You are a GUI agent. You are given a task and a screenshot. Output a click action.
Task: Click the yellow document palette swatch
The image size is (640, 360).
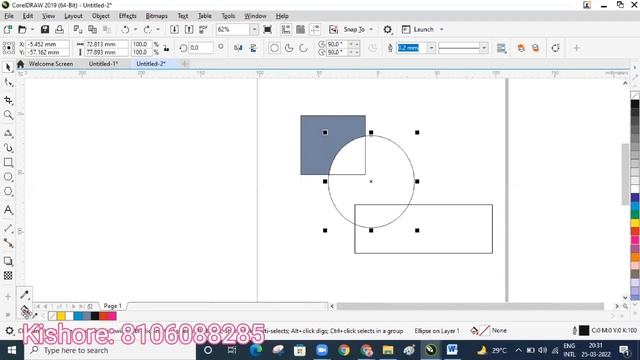tap(61, 316)
